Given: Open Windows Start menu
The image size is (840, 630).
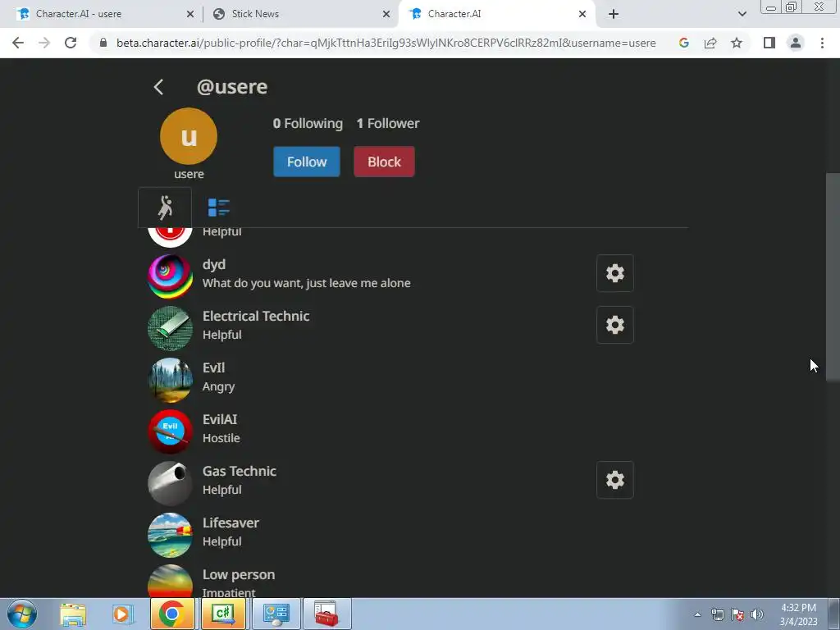Looking at the screenshot, I should click(x=22, y=614).
